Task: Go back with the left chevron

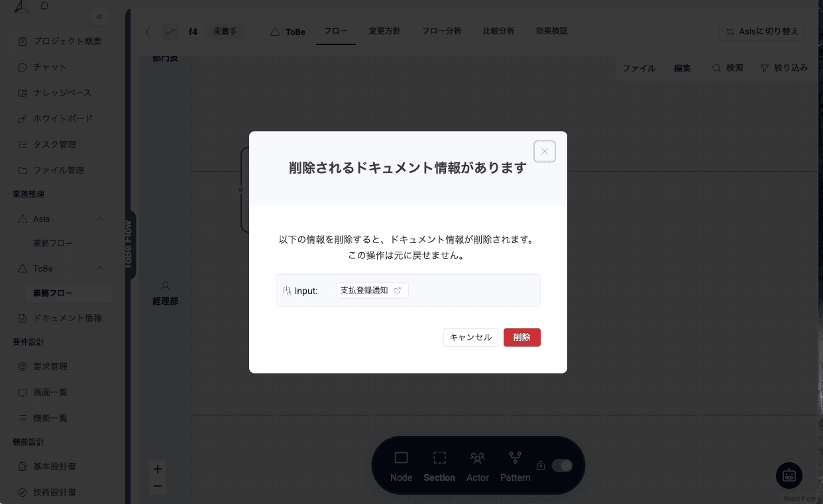Action: 148,31
